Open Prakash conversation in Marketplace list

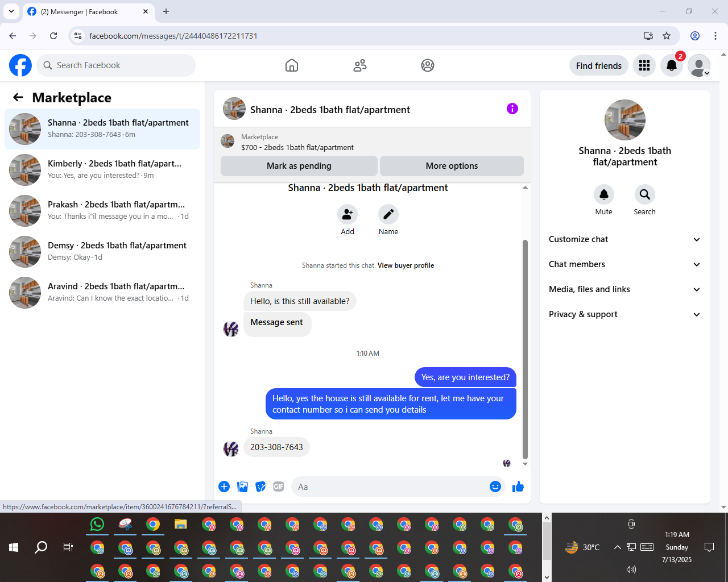pos(102,211)
